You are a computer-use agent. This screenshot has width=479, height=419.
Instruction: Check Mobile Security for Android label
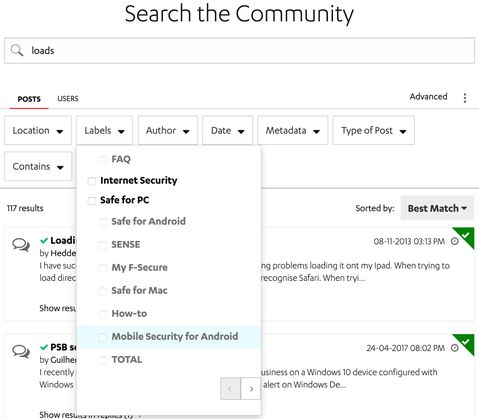click(103, 337)
